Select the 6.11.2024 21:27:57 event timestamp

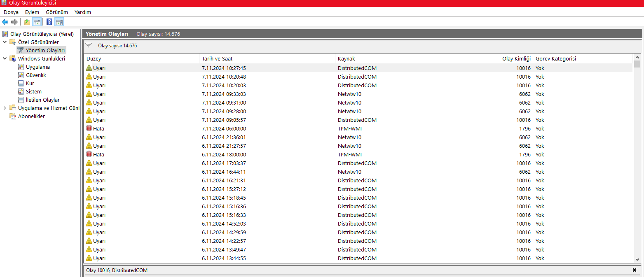click(224, 146)
